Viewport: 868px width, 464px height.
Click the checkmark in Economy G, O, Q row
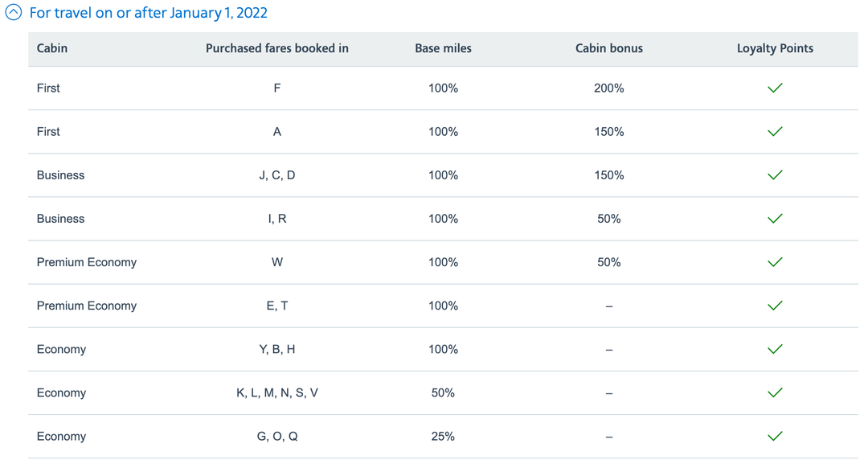click(x=775, y=436)
